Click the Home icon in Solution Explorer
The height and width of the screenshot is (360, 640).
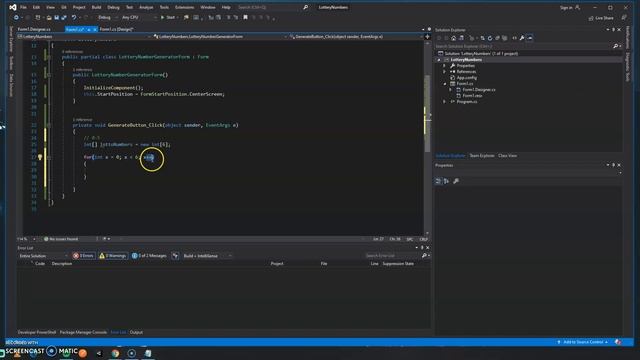tap(453, 38)
